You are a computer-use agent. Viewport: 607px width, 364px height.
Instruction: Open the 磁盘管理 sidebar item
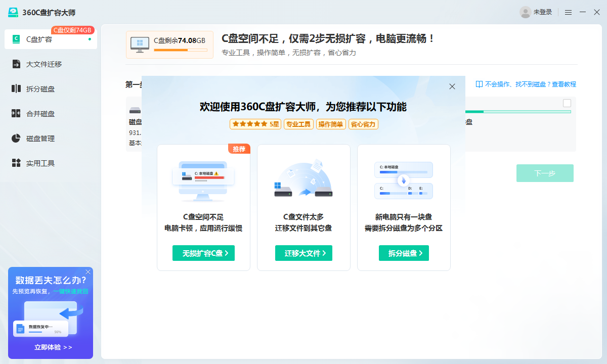51,139
